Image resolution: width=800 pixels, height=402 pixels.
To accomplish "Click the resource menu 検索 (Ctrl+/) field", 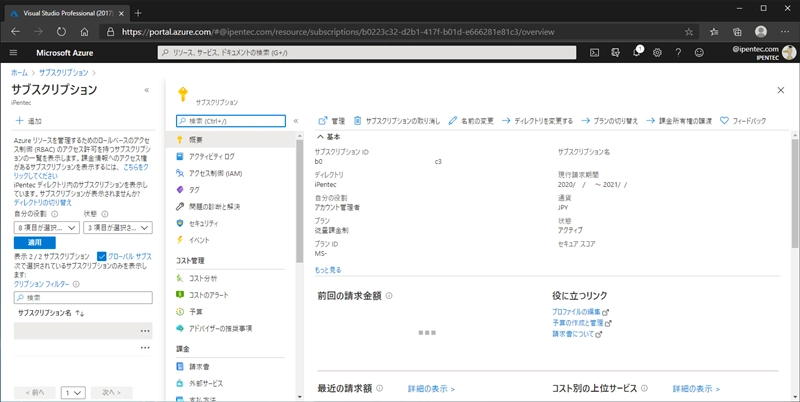I will point(231,121).
